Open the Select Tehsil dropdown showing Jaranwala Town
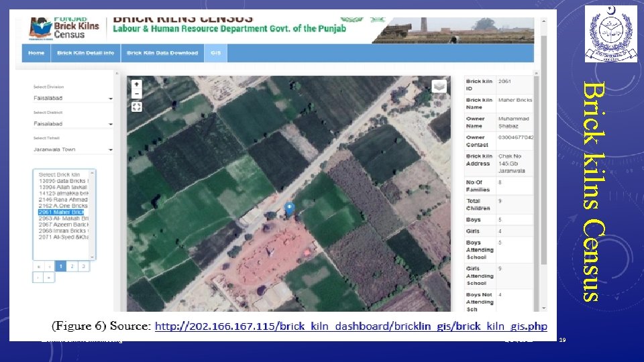Screen dimensions: 644x362 tap(72, 149)
